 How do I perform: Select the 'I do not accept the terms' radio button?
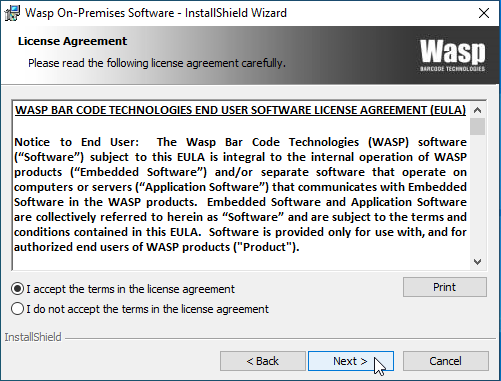point(17,309)
